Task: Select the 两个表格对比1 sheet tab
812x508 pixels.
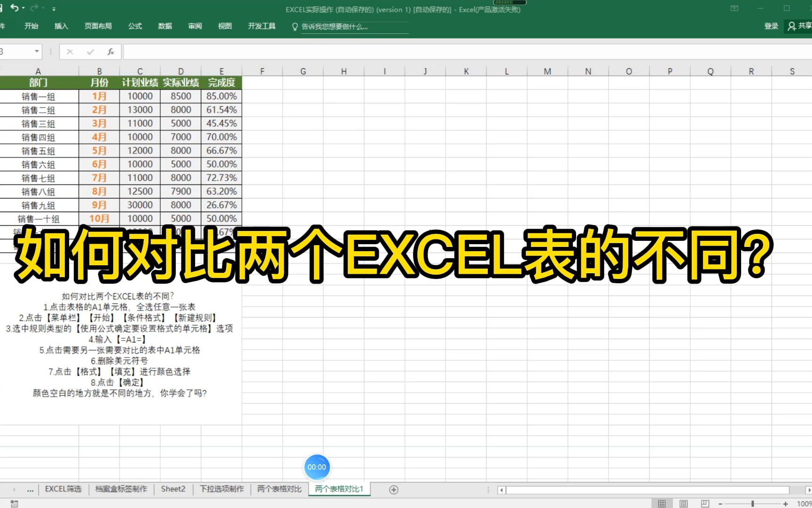Action: 339,489
